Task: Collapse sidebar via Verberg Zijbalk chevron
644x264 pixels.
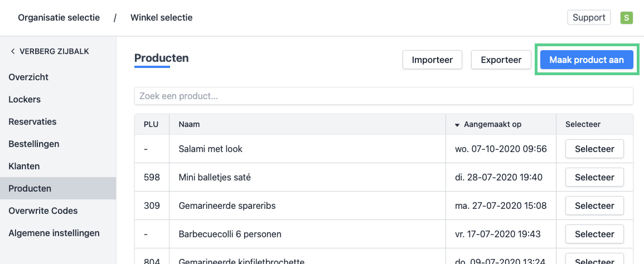Action: coord(13,51)
